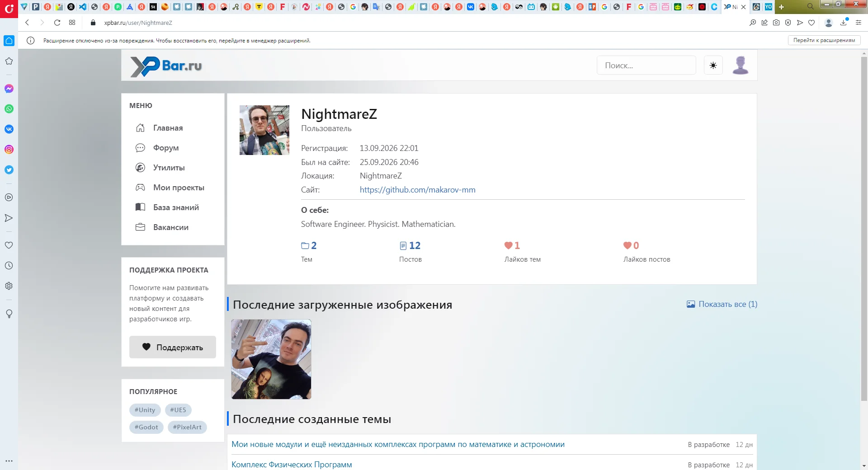Open topic Комплекс Физических Программ
The height and width of the screenshot is (470, 868).
tap(292, 465)
